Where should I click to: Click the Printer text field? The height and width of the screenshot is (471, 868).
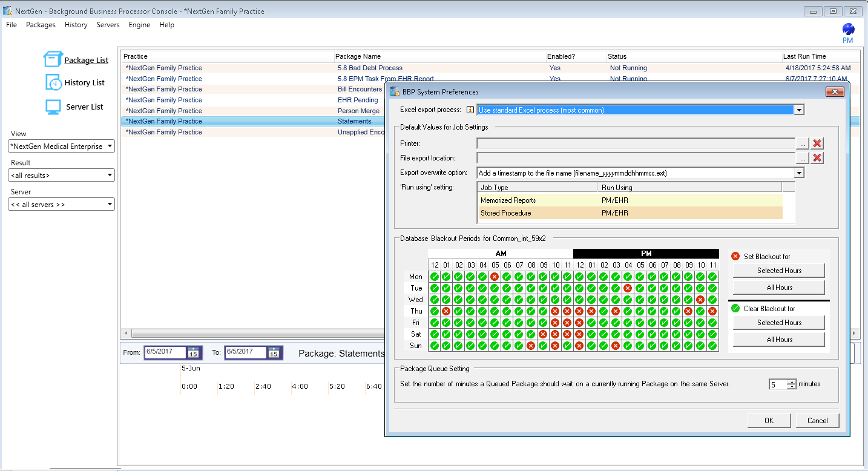pos(636,143)
